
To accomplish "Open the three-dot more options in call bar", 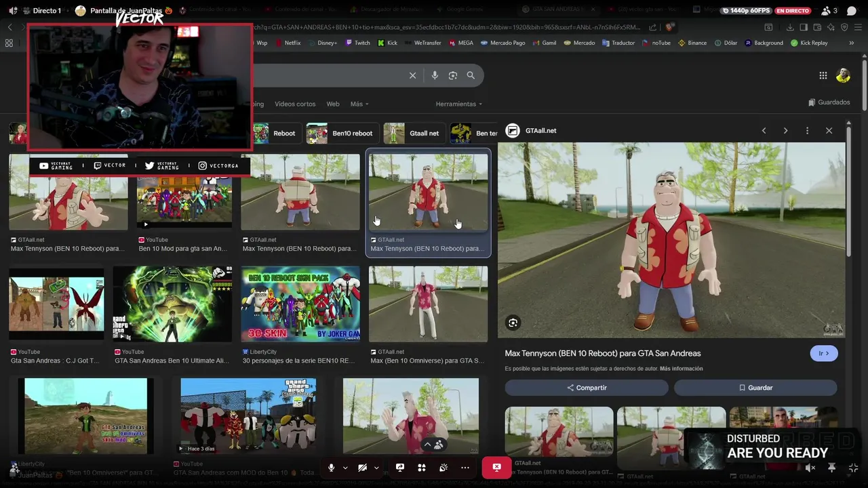I will (x=465, y=468).
